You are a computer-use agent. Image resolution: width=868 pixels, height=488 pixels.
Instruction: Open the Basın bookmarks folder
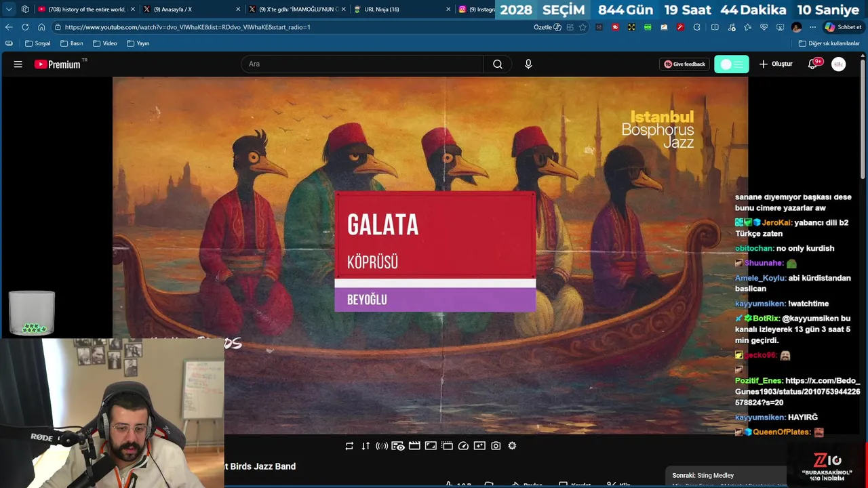[x=72, y=43]
